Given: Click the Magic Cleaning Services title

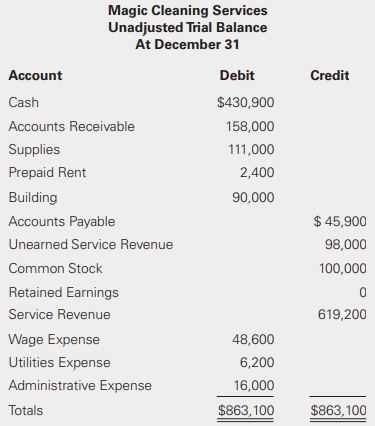Looking at the screenshot, I should click(188, 10).
